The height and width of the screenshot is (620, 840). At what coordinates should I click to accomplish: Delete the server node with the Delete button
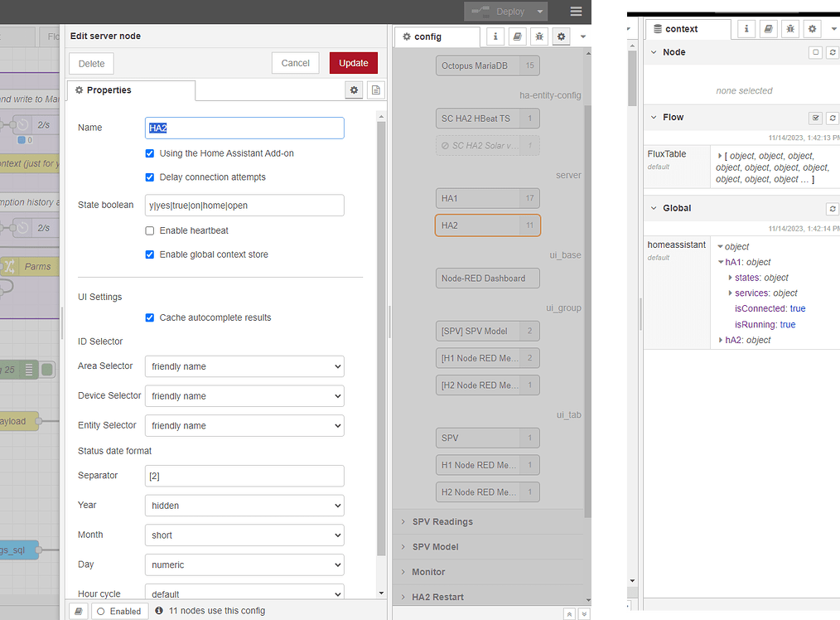[91, 63]
